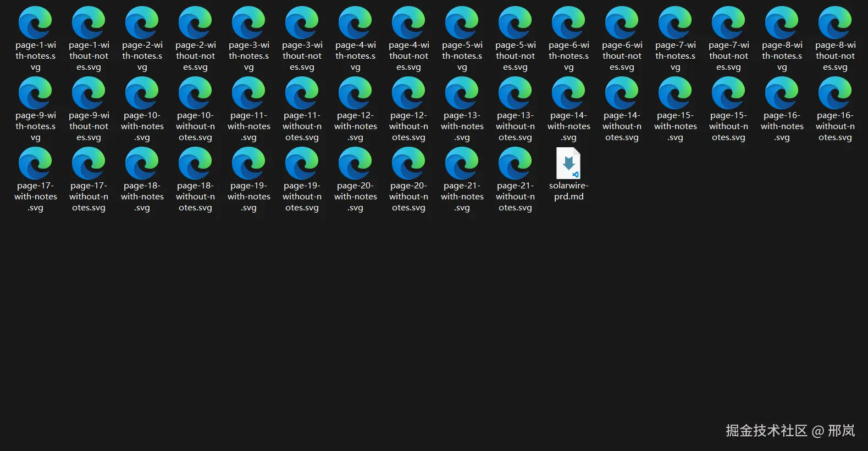The image size is (868, 451).
Task: Select the page-13-without-notes.svg file icon
Action: click(515, 93)
